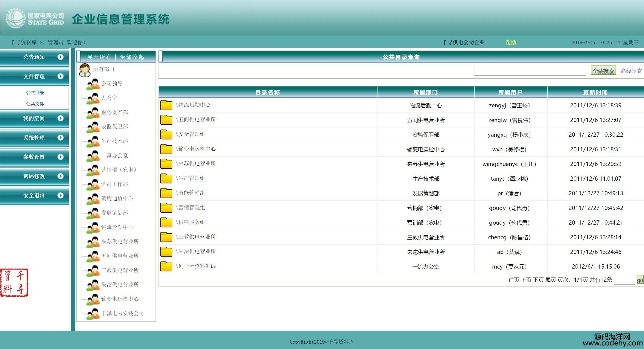Open the 公共目录 submenu item
This screenshot has height=349, width=644.
(35, 92)
